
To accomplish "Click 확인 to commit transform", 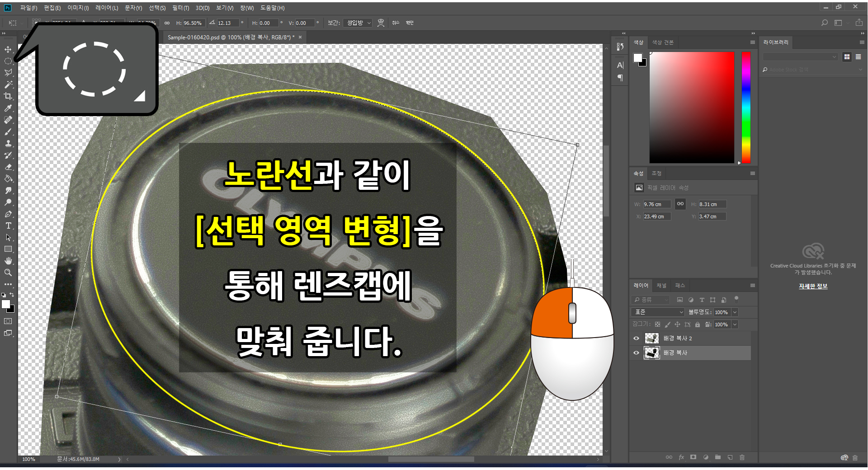I will coord(410,23).
